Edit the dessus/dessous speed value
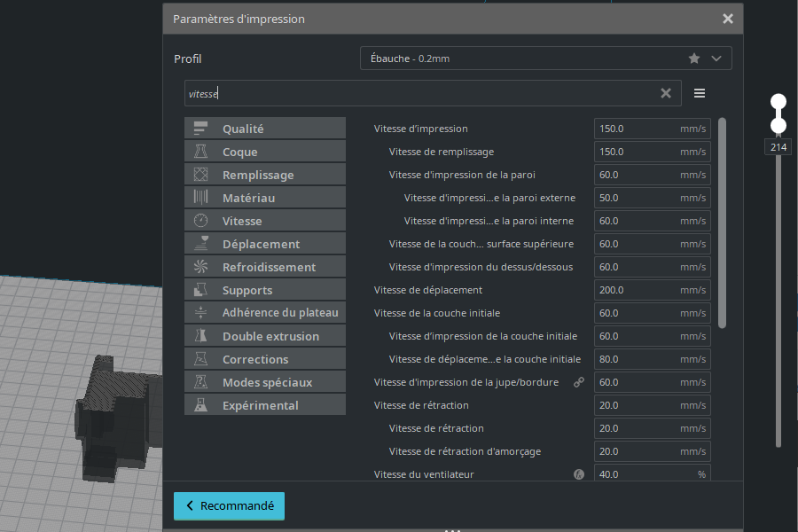 [x=652, y=267]
